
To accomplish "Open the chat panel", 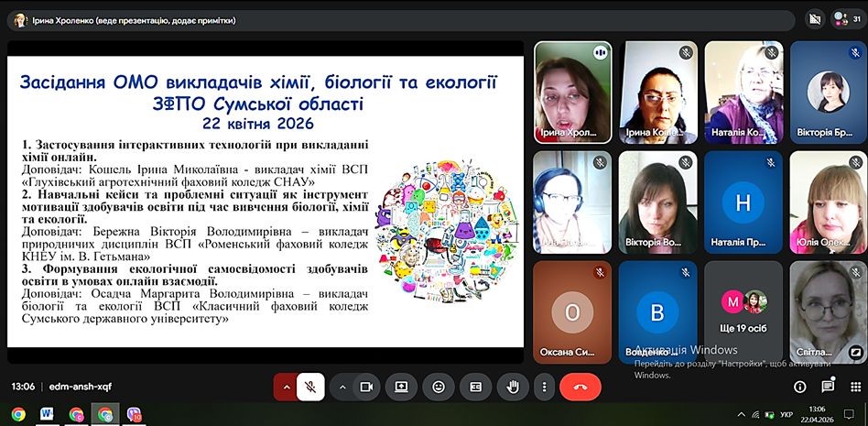I will [x=828, y=387].
